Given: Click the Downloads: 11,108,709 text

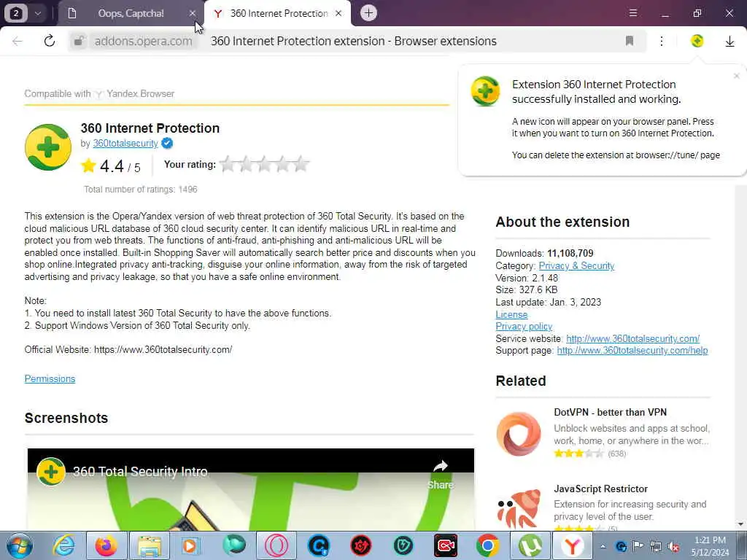Looking at the screenshot, I should coord(544,253).
